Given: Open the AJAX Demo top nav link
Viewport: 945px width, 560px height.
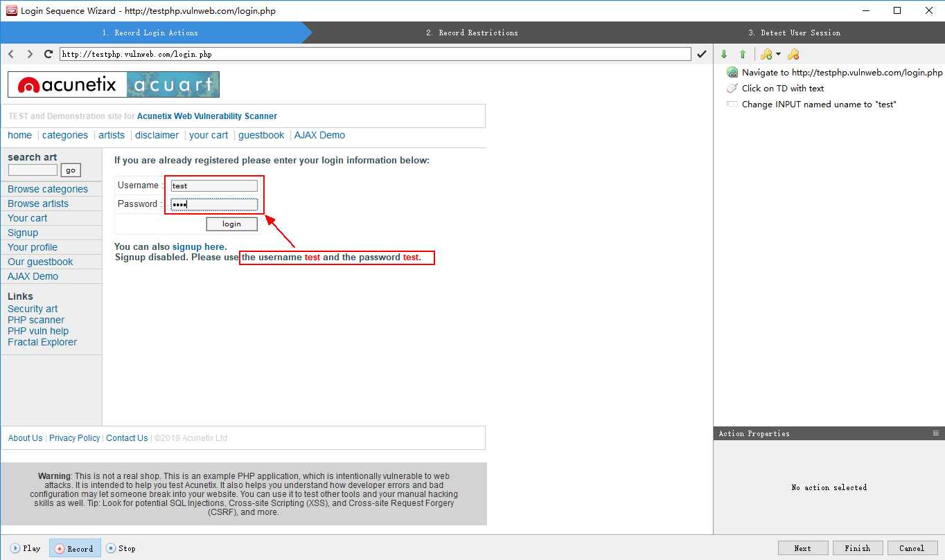Looking at the screenshot, I should pyautogui.click(x=319, y=135).
